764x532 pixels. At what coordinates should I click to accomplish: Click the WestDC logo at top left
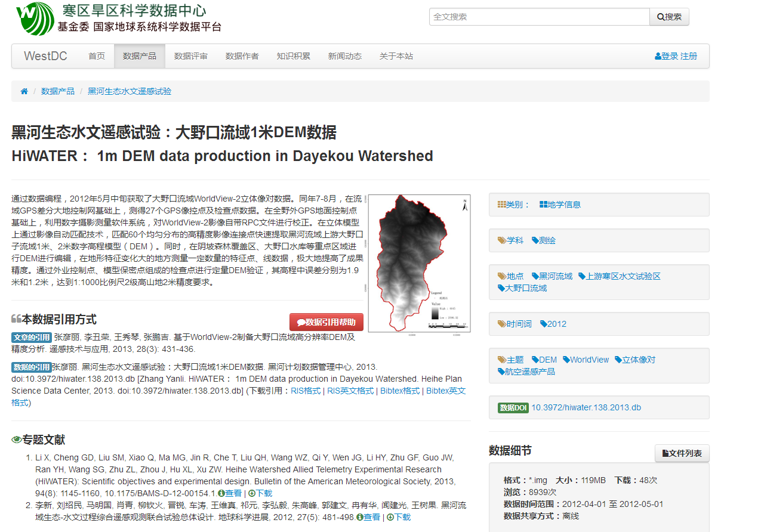119,18
